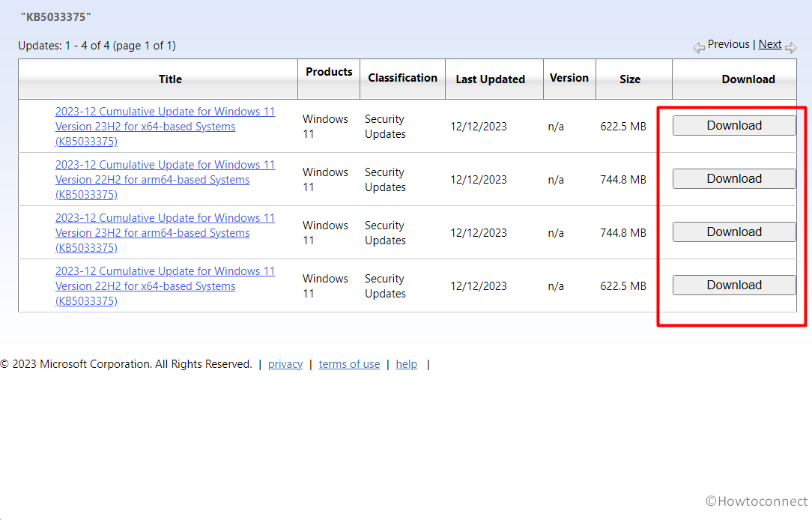Click the 744.8 MB size of 22H2 arm64 update
Image resolution: width=812 pixels, height=520 pixels.
coord(623,180)
